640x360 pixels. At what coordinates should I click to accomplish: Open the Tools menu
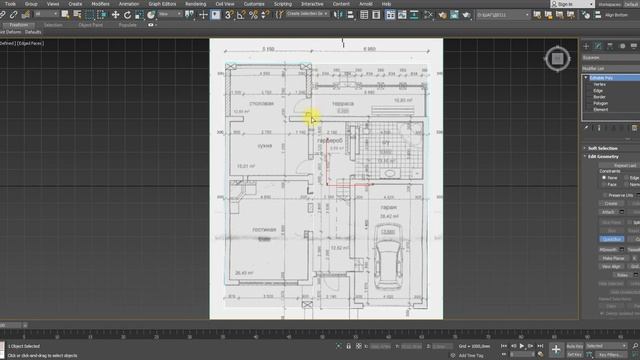pyautogui.click(x=10, y=4)
